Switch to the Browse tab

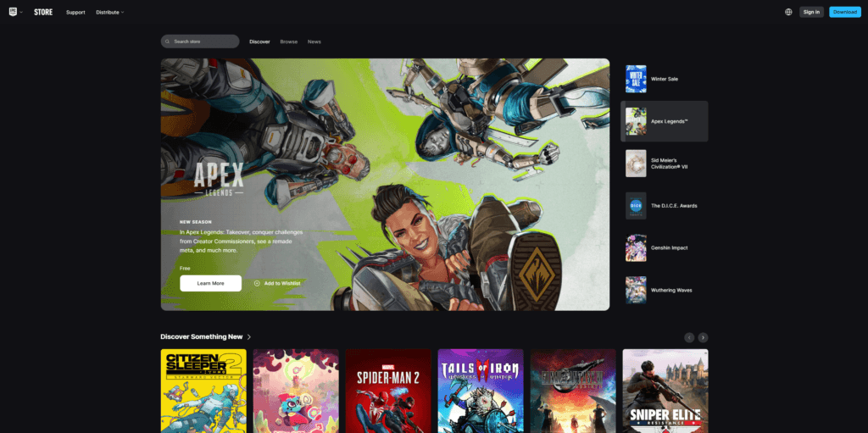288,42
